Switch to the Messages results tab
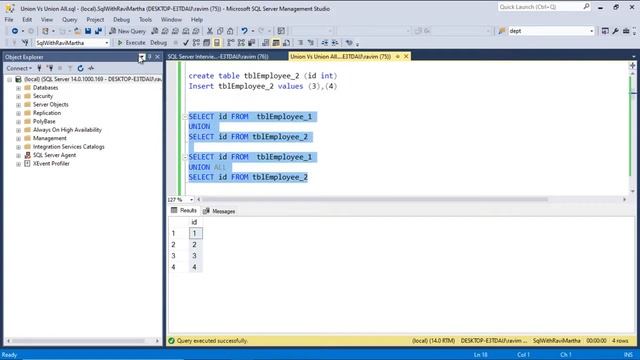This screenshot has width=640, height=360. [219, 211]
